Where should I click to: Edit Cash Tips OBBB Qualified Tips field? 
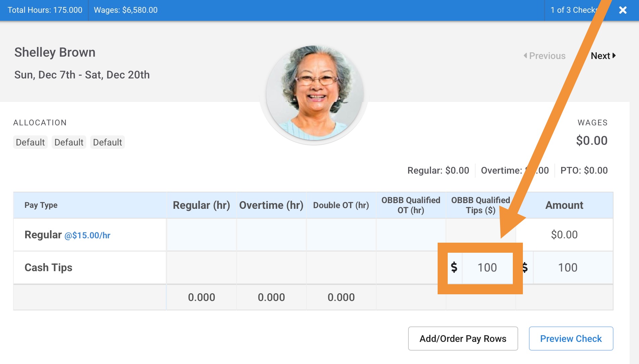[487, 268]
